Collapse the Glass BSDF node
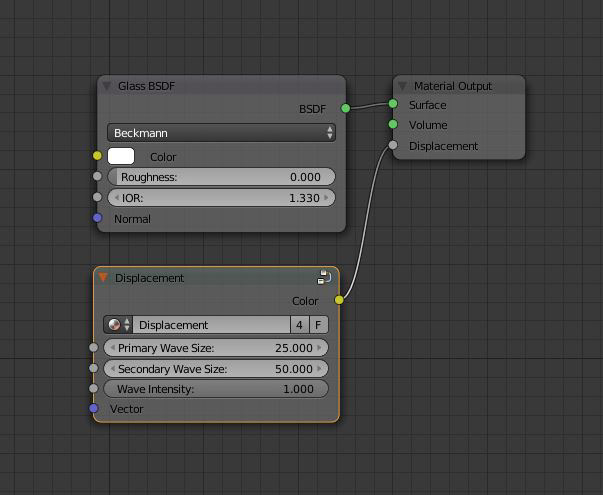 pos(107,86)
